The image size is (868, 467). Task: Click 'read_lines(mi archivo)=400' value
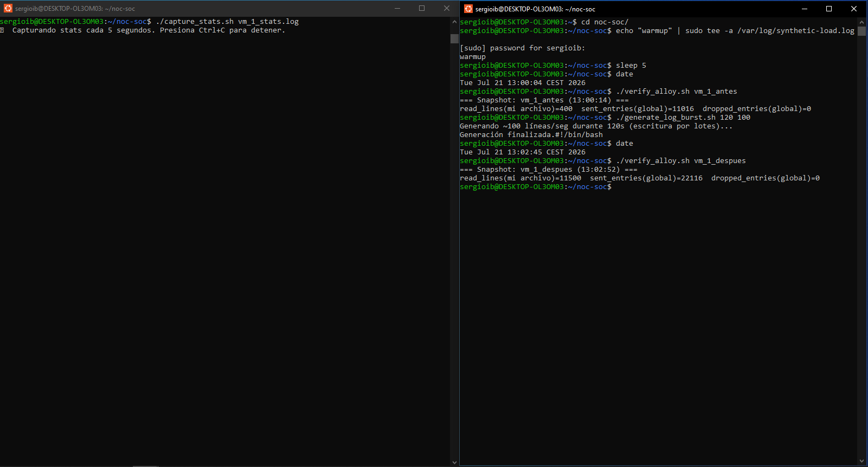[x=516, y=109]
